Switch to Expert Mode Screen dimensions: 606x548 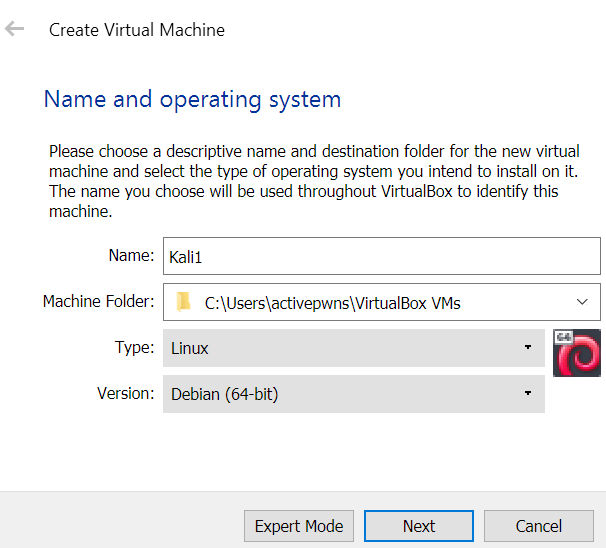[299, 526]
